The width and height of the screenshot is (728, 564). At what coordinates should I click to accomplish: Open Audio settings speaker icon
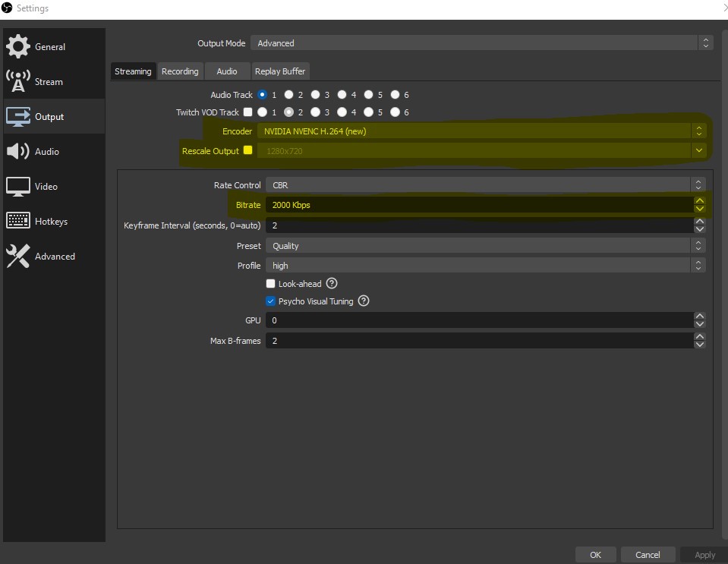point(17,151)
